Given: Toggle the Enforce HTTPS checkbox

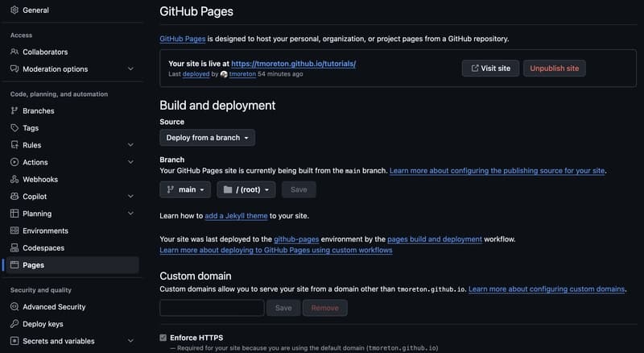Looking at the screenshot, I should 163,338.
